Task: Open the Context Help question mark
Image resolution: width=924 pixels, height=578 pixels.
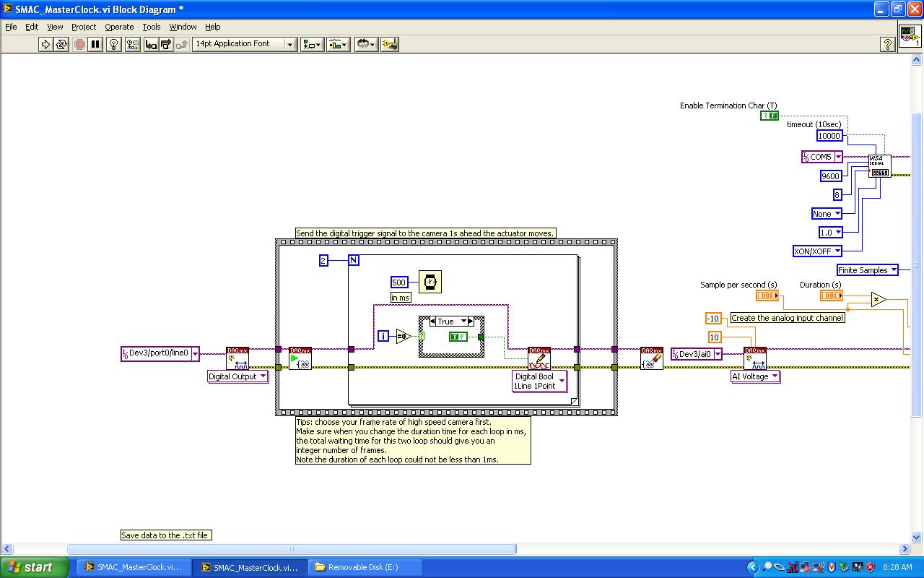Action: point(888,44)
